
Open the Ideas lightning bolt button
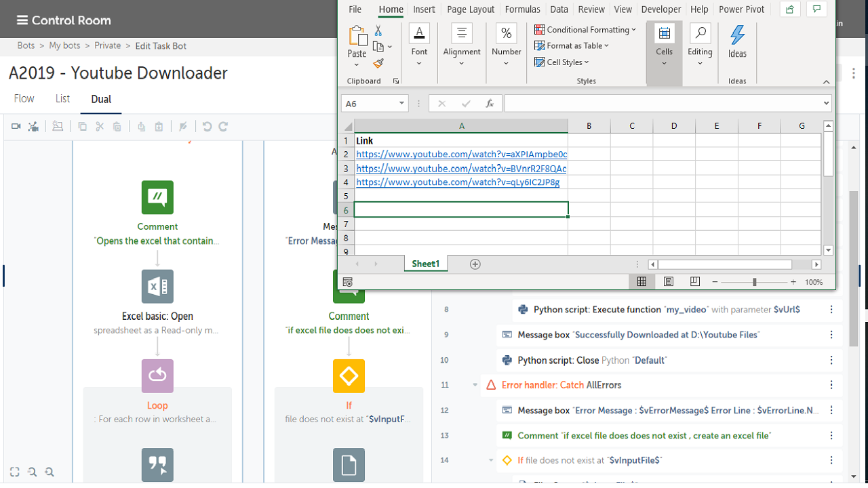(x=737, y=42)
